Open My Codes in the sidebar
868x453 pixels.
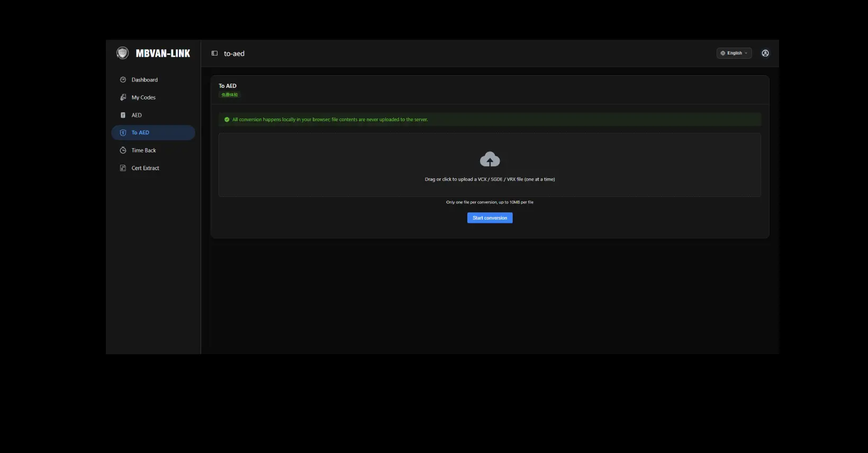[153, 97]
